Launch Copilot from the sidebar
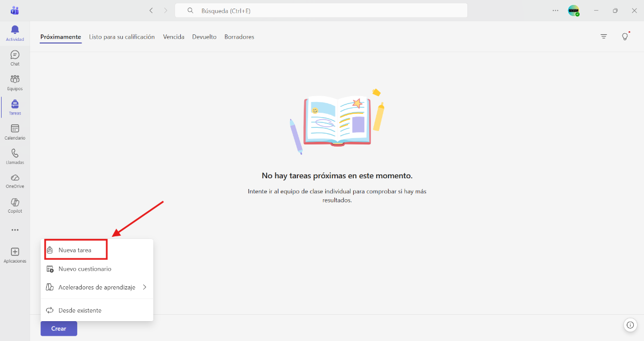Screen dimensions: 644x341 tap(15, 205)
